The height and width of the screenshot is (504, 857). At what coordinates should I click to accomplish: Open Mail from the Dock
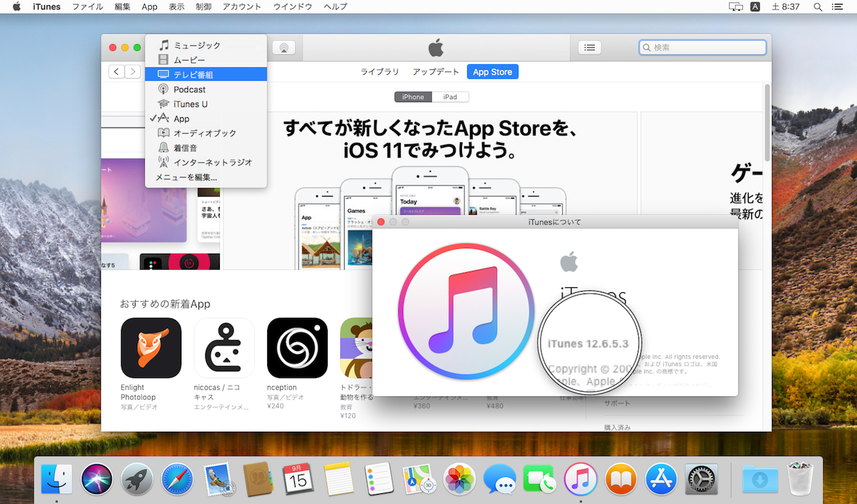[218, 479]
